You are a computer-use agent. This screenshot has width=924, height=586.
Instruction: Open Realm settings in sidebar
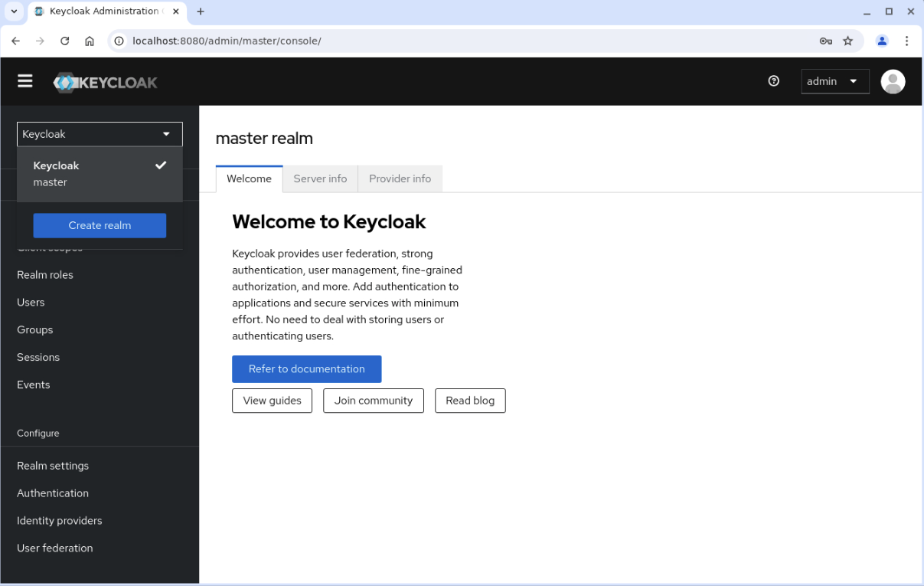click(x=53, y=466)
